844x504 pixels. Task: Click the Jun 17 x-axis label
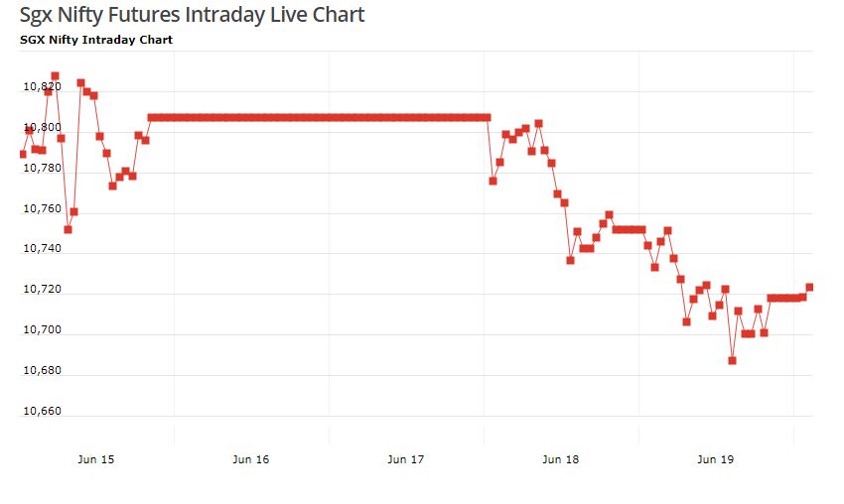405,459
